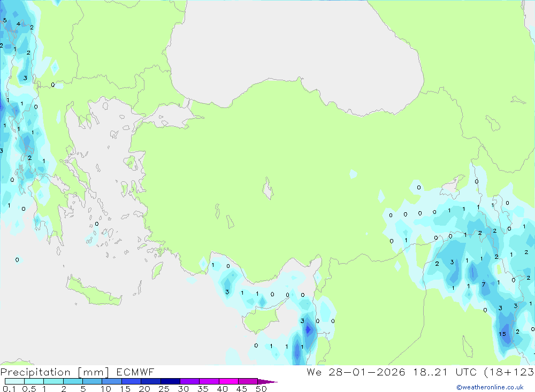This screenshot has height=392, width=535.
Task: Click the 0.5–1 mm legend color swatch
Action: pyautogui.click(x=34, y=381)
